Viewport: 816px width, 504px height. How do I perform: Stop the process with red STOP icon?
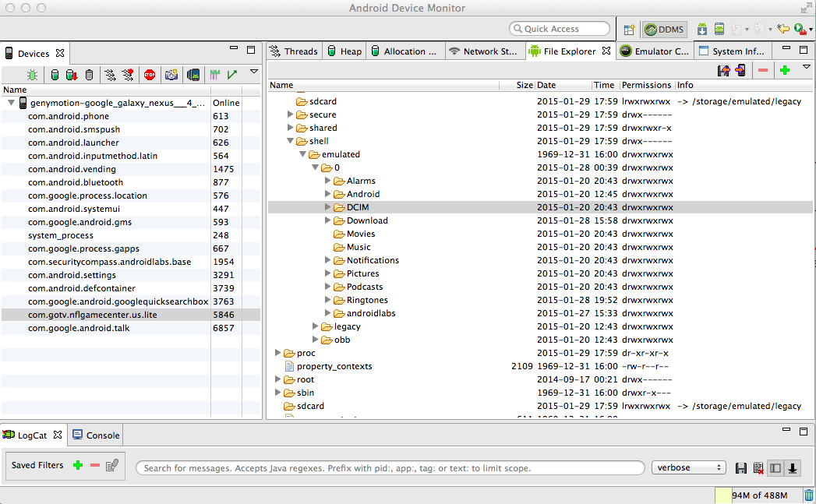tap(150, 75)
